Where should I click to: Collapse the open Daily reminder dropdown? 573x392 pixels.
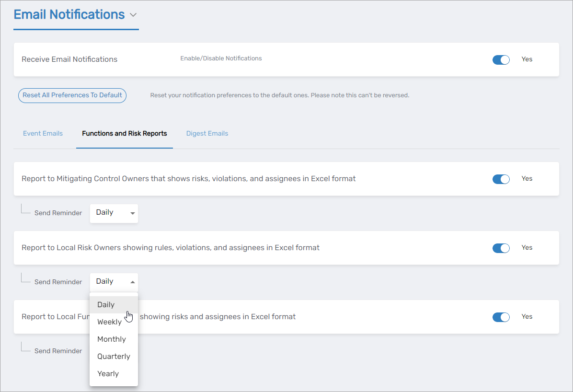click(114, 281)
